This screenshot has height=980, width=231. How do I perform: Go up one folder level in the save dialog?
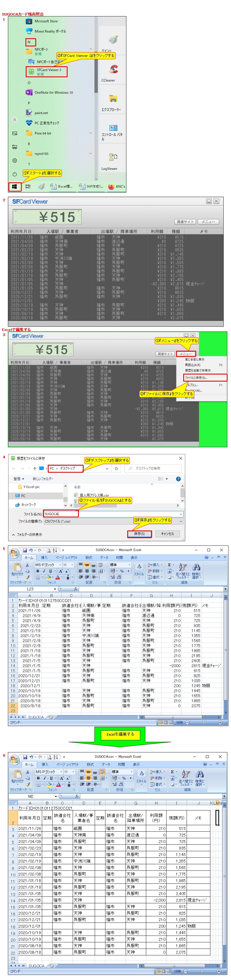(x=34, y=469)
